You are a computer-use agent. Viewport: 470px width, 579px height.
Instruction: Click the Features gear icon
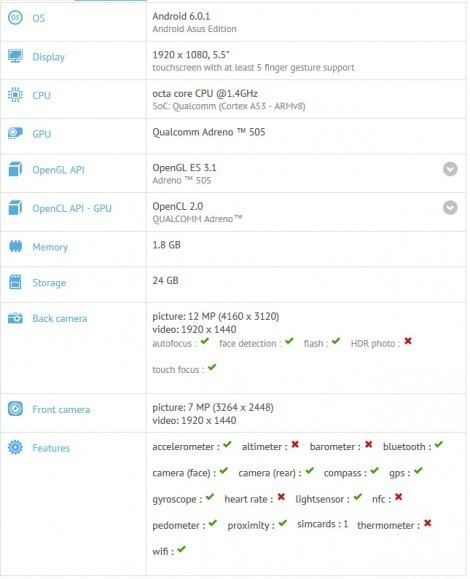15,447
